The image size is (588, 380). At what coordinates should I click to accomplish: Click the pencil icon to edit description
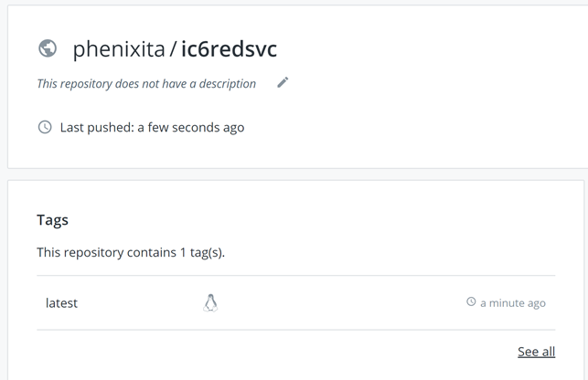[283, 82]
